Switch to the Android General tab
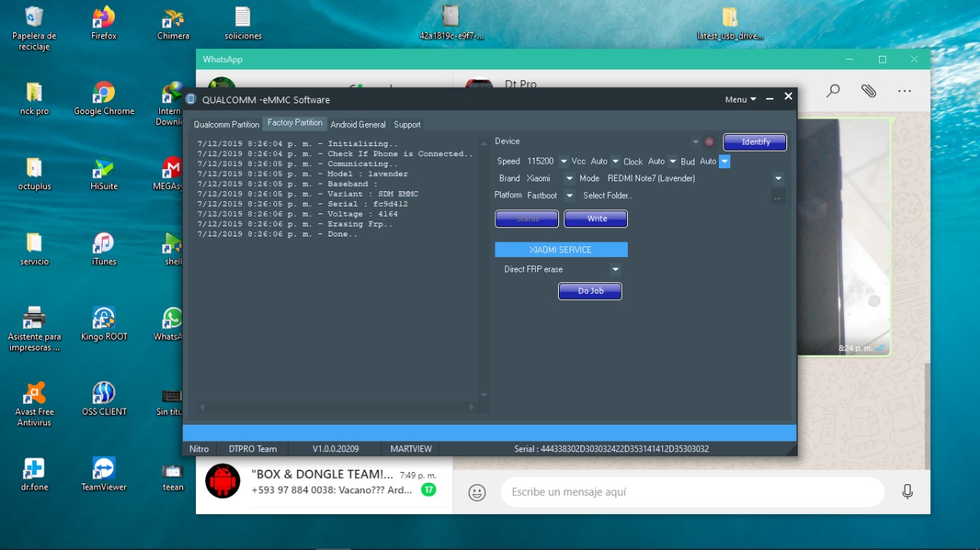This screenshot has height=550, width=980. coord(358,125)
